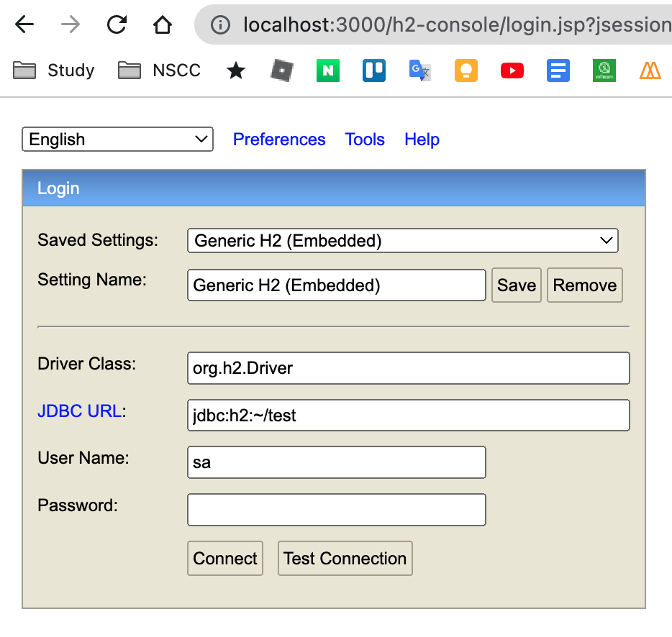Open the orange triangle-shaped bookmark
672x637 pixels.
tap(650, 70)
